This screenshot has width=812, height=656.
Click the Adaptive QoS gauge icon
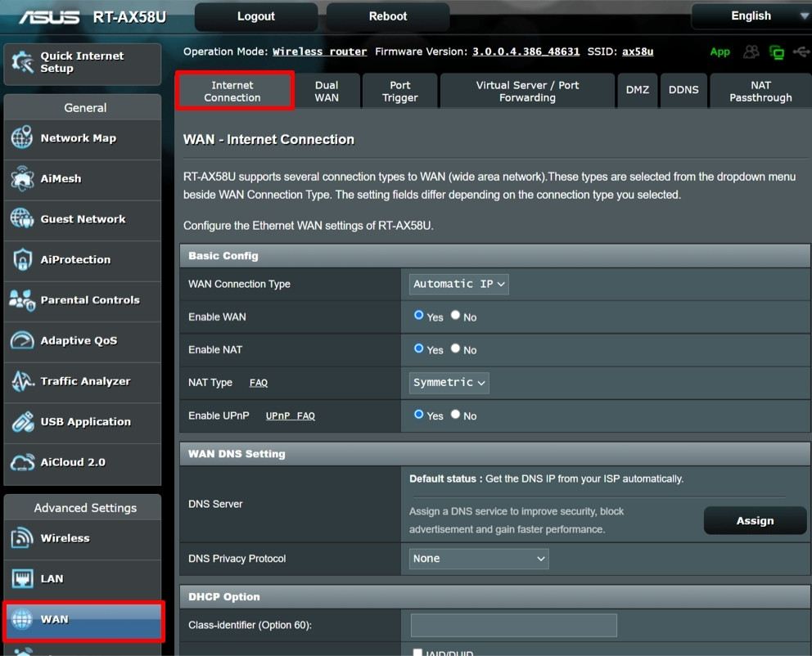click(22, 340)
